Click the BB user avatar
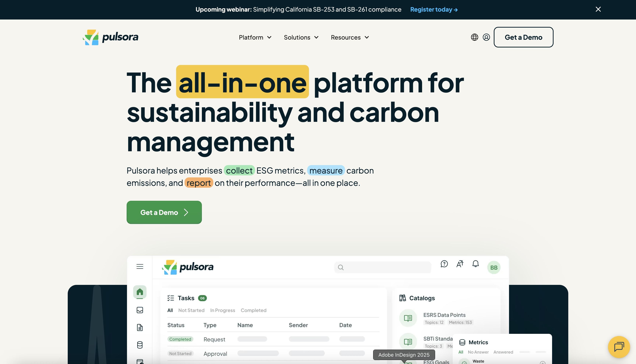Viewport: 636px width, 364px height. point(494,268)
